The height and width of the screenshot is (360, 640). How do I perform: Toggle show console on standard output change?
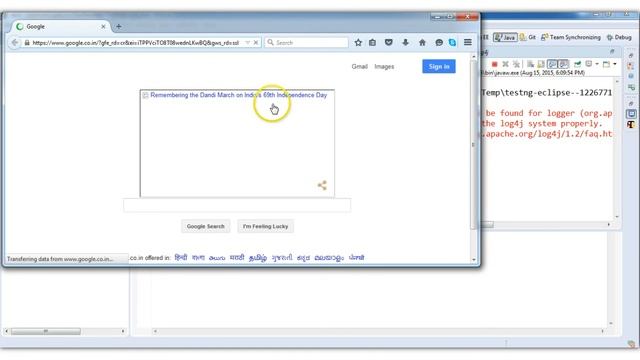[x=552, y=64]
